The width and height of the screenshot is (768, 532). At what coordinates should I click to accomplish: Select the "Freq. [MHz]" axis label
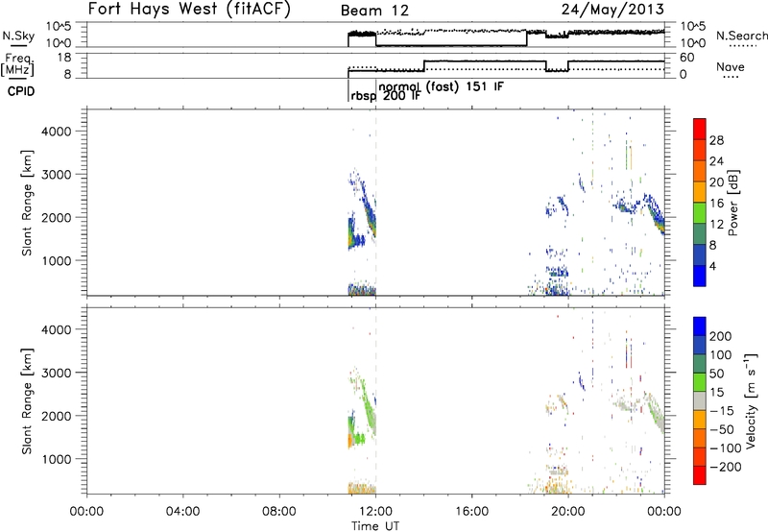pyautogui.click(x=17, y=64)
